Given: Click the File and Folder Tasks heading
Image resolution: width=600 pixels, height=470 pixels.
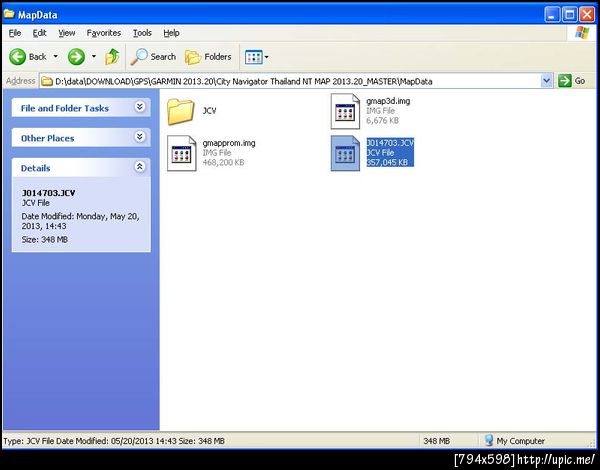Looking at the screenshot, I should coord(65,108).
